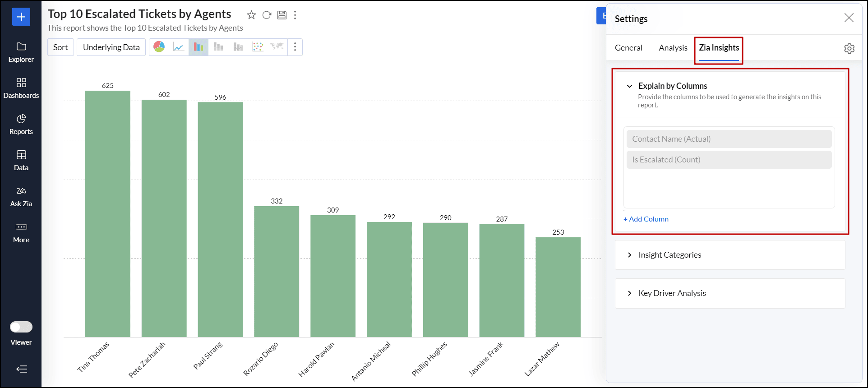This screenshot has width=868, height=388.
Task: Expand the Key Driver Analysis section
Action: click(x=629, y=293)
